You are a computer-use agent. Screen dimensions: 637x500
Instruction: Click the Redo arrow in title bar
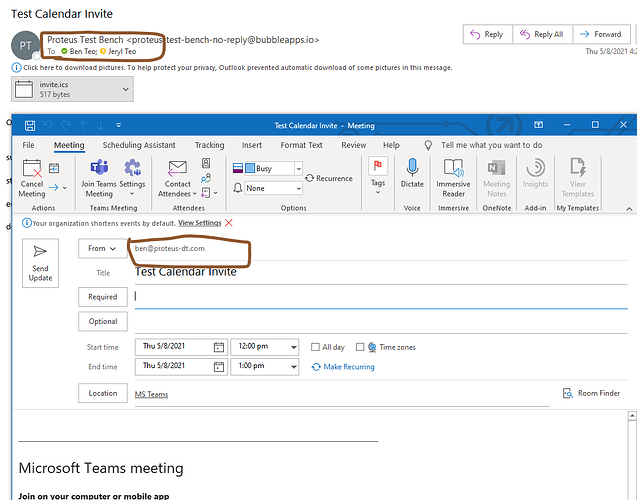coord(66,126)
